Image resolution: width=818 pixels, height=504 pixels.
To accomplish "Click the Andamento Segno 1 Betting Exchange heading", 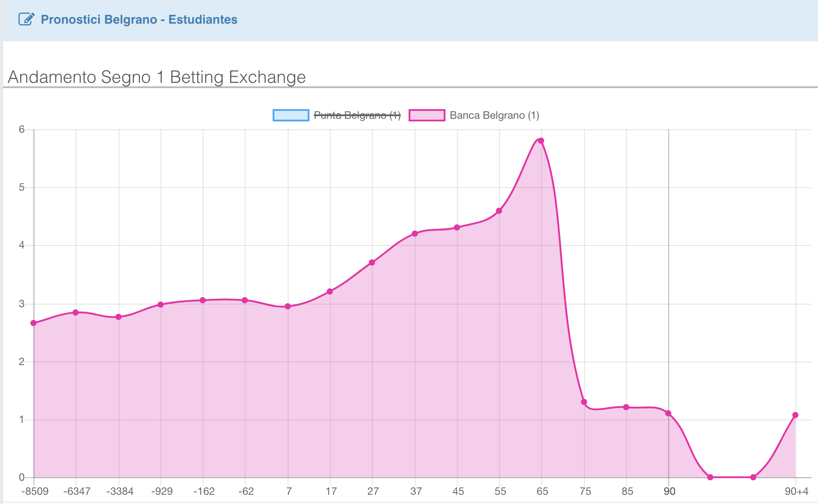I will (157, 77).
